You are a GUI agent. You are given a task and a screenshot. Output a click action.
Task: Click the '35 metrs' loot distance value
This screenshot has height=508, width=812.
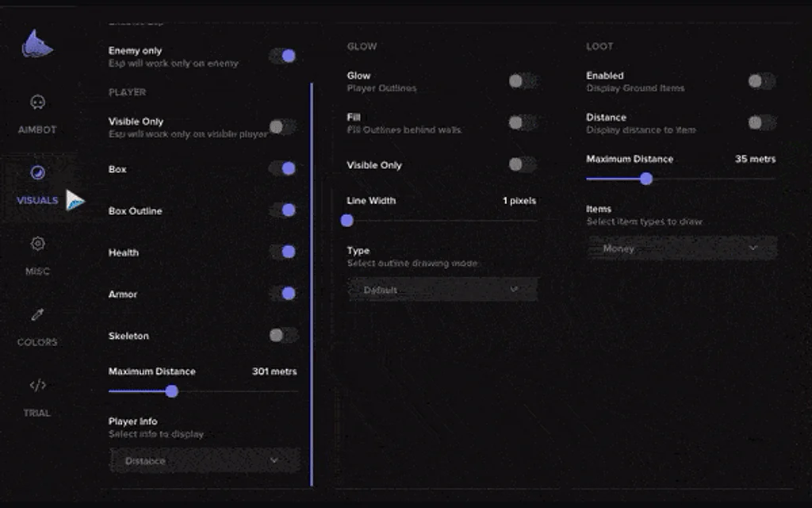pyautogui.click(x=755, y=159)
